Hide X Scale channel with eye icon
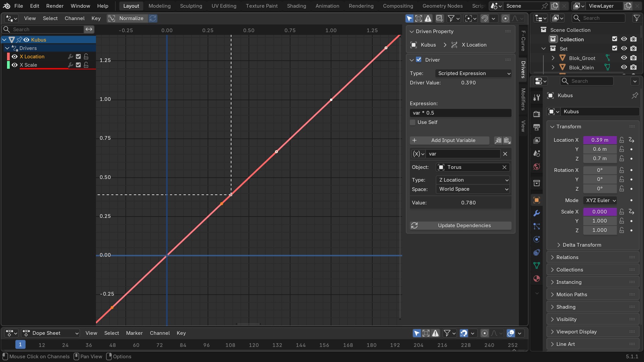644x362 pixels. 14,65
